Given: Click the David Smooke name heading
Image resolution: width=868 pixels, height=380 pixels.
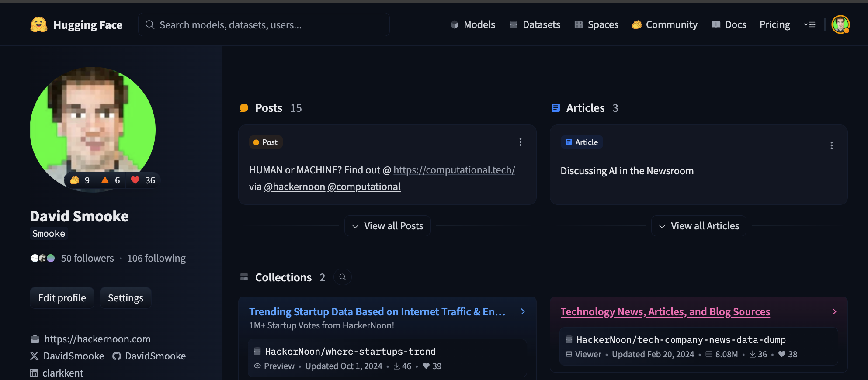Looking at the screenshot, I should pos(79,216).
